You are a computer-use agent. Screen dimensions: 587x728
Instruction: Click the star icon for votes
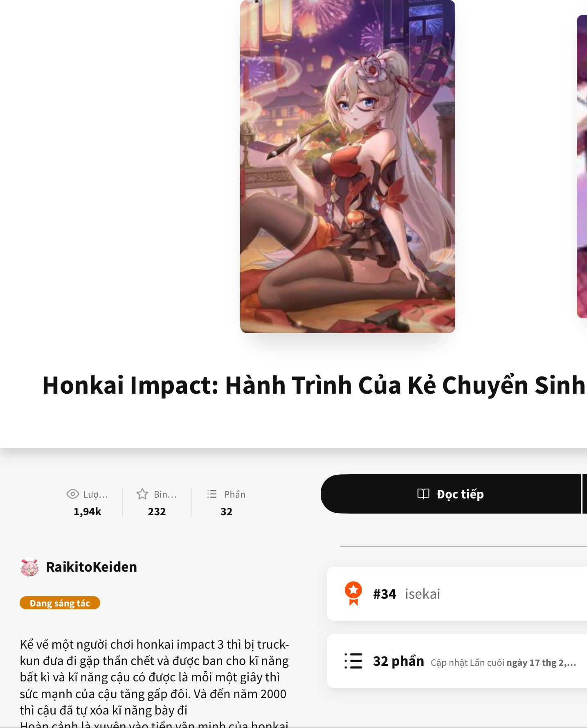click(142, 494)
